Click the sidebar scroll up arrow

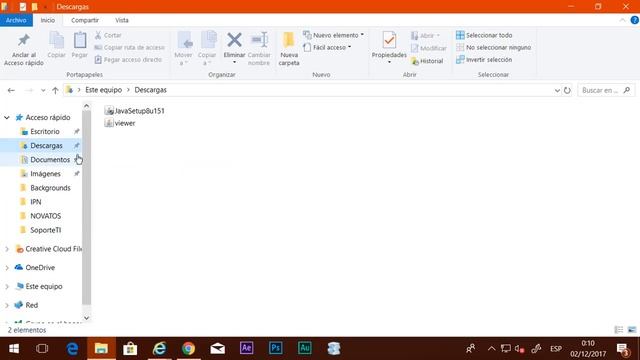coord(87,106)
